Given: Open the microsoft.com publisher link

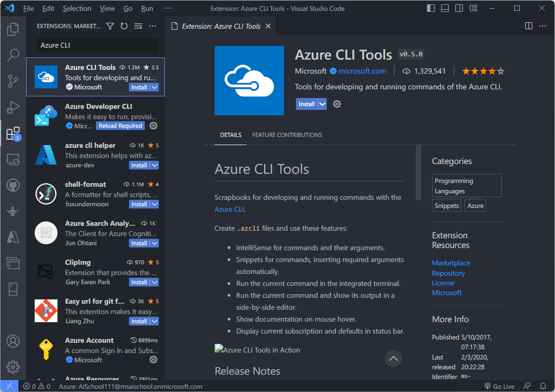Looking at the screenshot, I should tap(362, 71).
